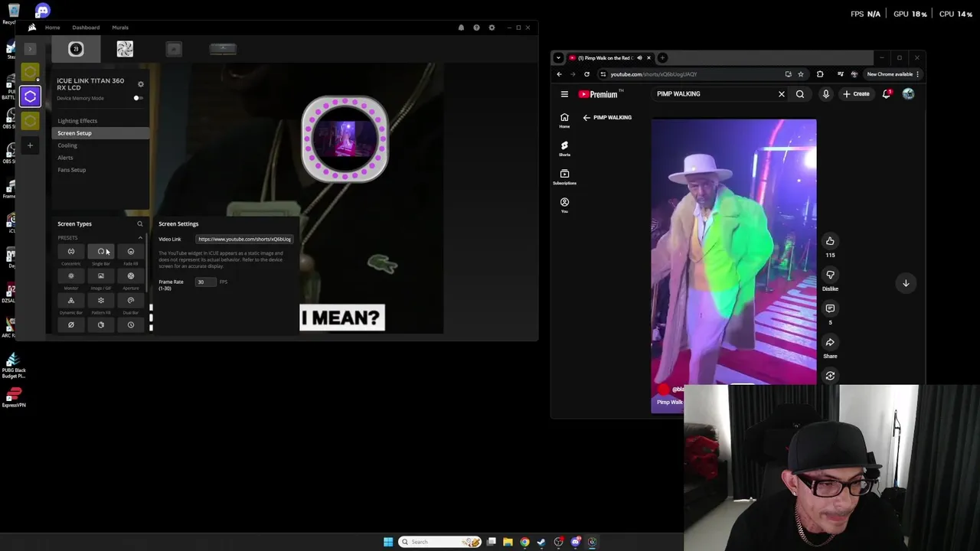Share the YouTube Short
This screenshot has height=551, width=980.
pyautogui.click(x=830, y=342)
